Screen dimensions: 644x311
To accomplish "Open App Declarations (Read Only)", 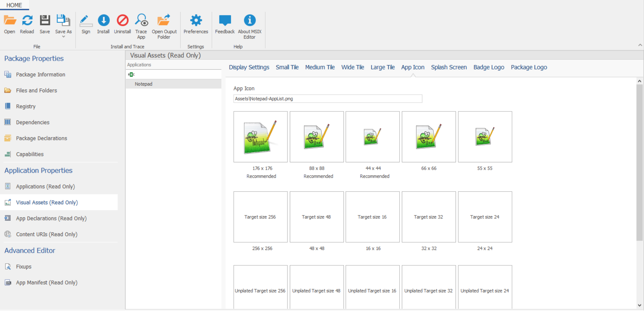I will point(51,218).
